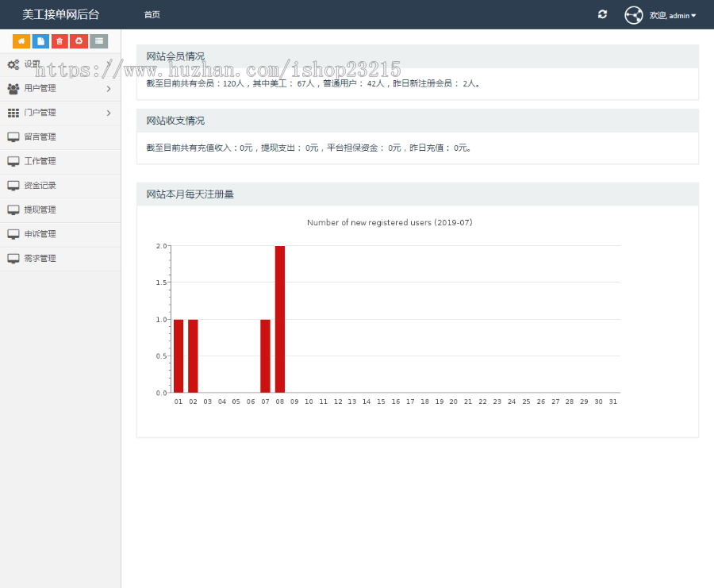Click the gray list shortcut button

point(98,41)
